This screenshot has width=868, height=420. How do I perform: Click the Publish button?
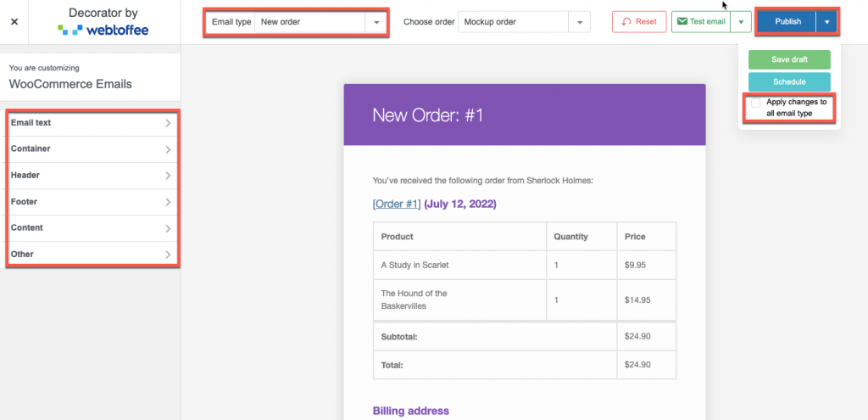[x=787, y=21]
